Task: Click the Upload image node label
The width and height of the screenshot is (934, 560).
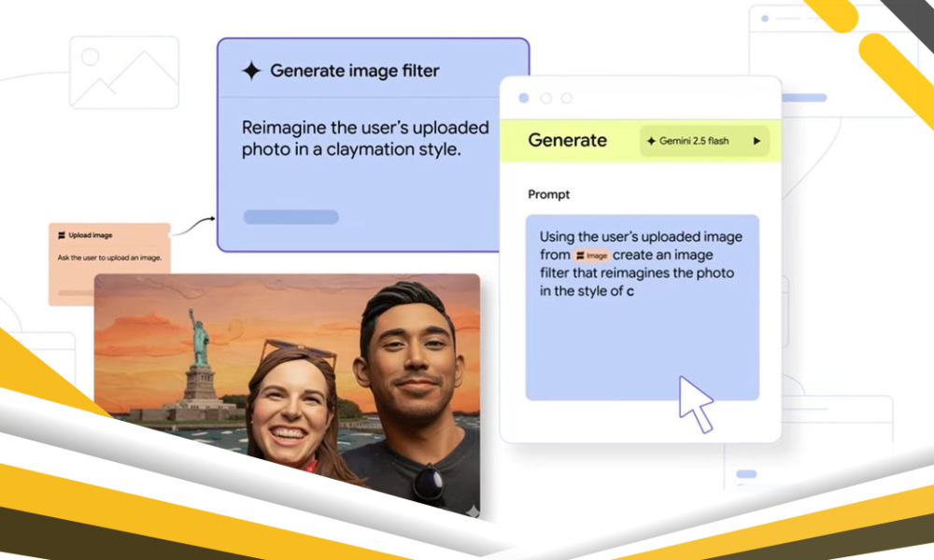Action: (x=90, y=235)
